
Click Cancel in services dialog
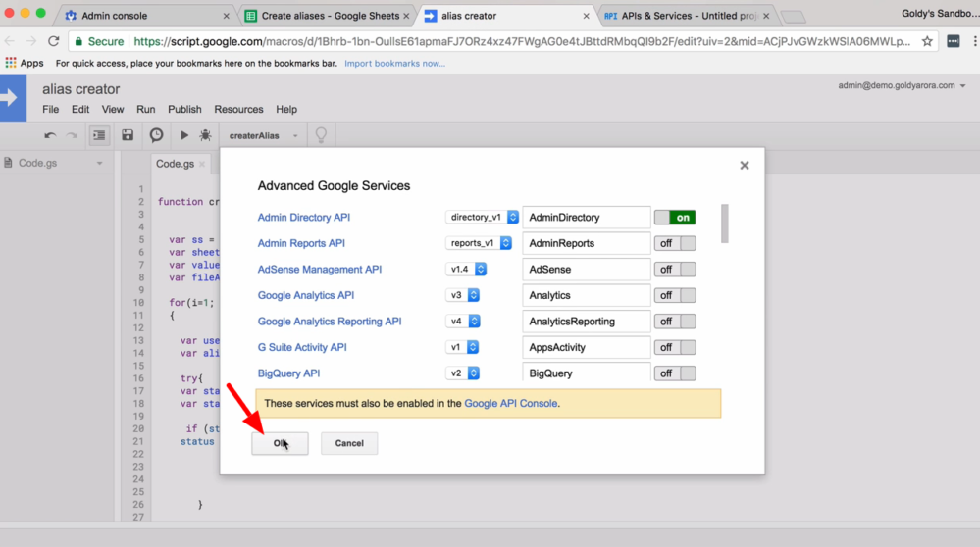(349, 443)
